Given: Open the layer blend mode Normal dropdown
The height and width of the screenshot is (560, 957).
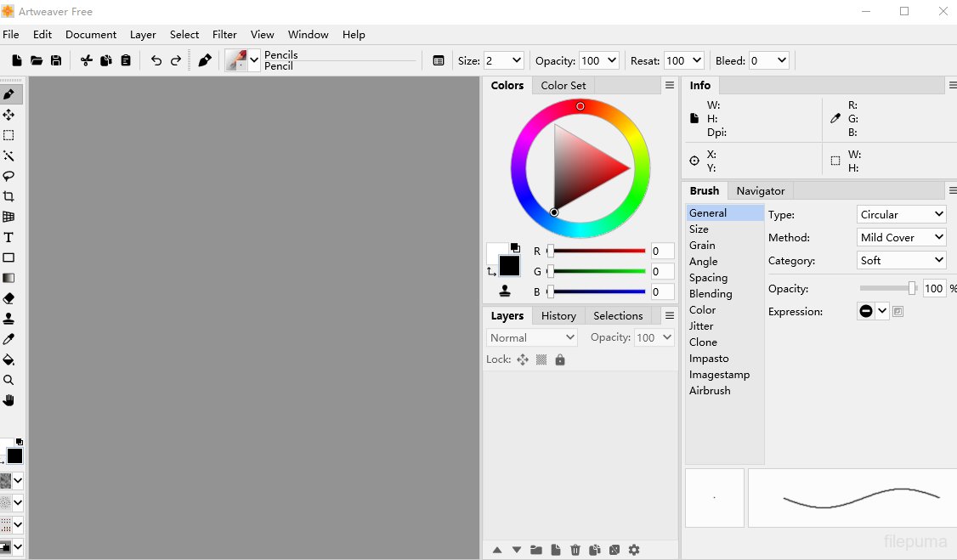Looking at the screenshot, I should click(532, 337).
